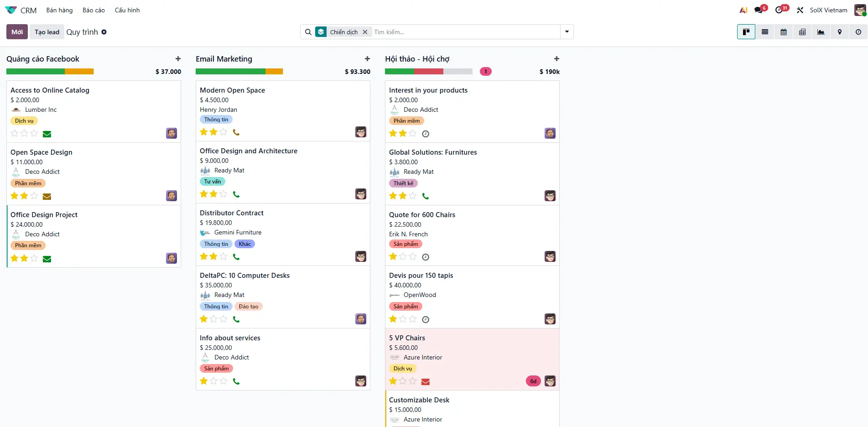Open the calendar view
Image resolution: width=868 pixels, height=427 pixels.
tap(784, 32)
